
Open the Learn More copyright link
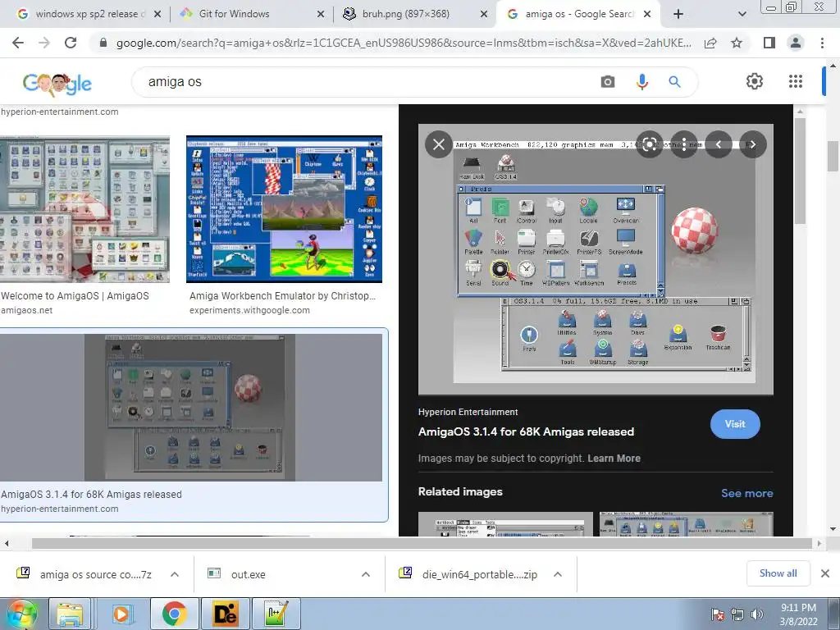(614, 458)
